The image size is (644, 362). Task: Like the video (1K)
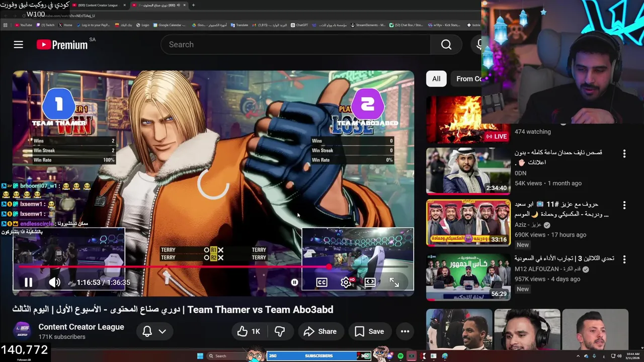(x=249, y=331)
